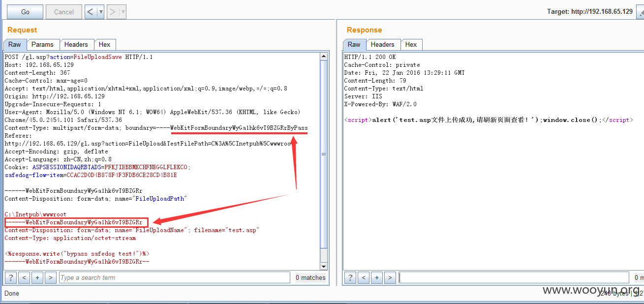Click the POST /gl.asp request line

click(79, 57)
